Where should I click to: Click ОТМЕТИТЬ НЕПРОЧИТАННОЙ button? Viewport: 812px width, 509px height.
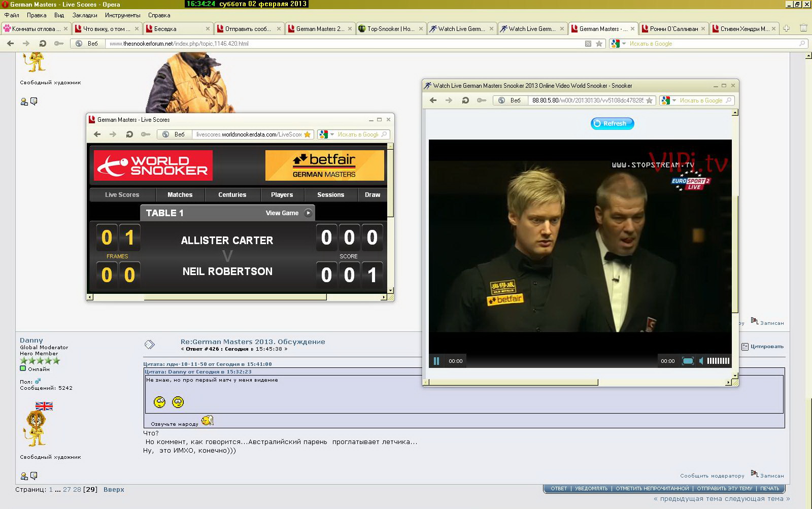[x=652, y=489]
